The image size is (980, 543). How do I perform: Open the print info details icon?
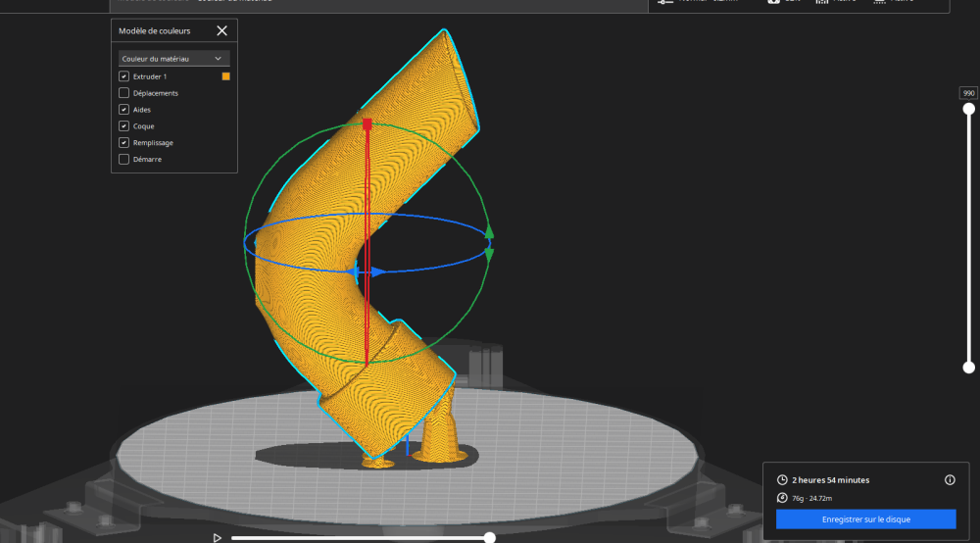click(x=950, y=480)
